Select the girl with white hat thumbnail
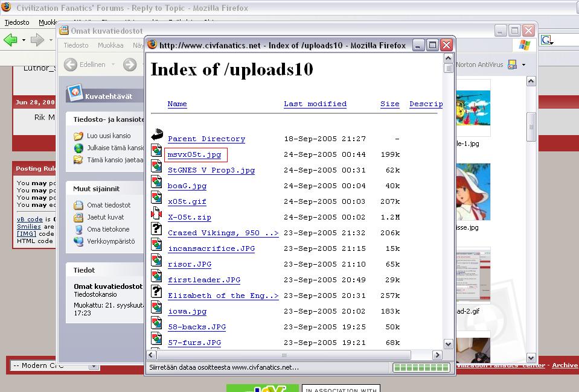 pyautogui.click(x=473, y=192)
